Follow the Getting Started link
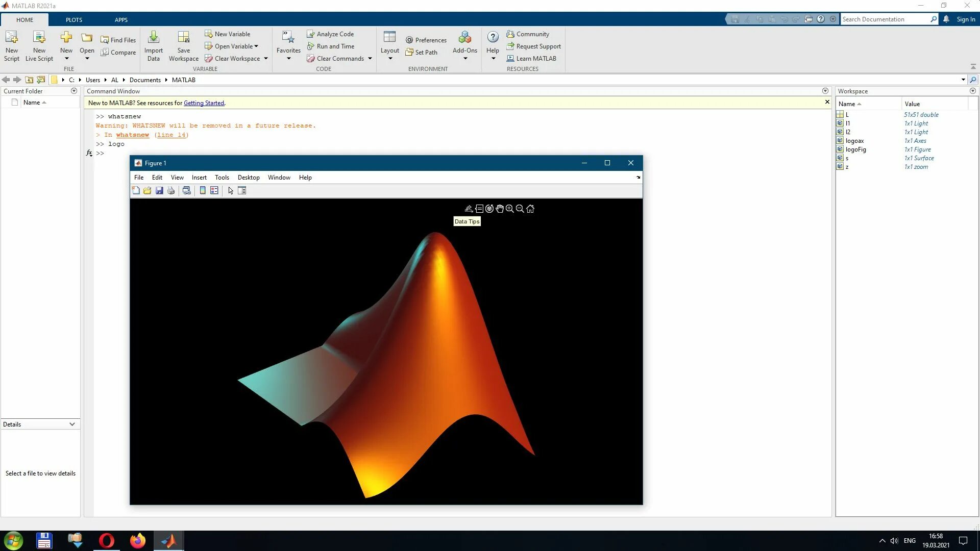Screen dimensions: 980x551 click(x=204, y=103)
